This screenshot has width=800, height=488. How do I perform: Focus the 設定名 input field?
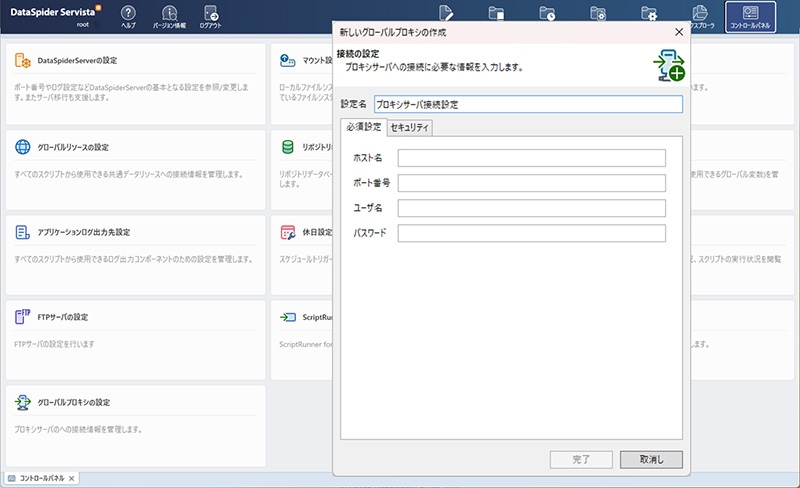point(528,104)
